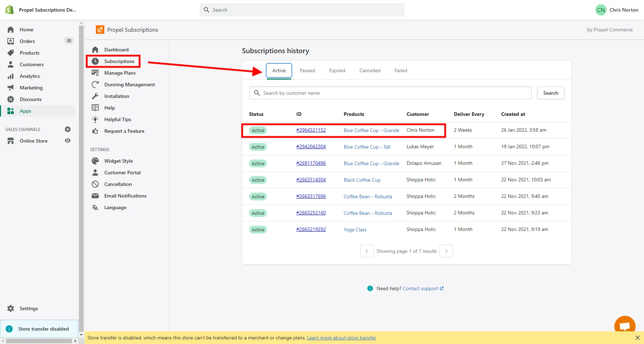Click customer name Dolapo Amusan

tap(424, 163)
